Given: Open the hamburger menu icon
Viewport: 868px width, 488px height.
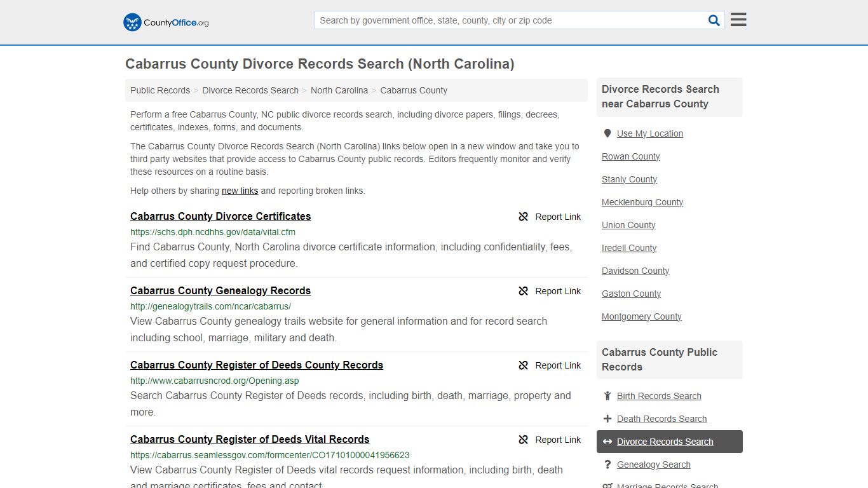Looking at the screenshot, I should tap(738, 20).
